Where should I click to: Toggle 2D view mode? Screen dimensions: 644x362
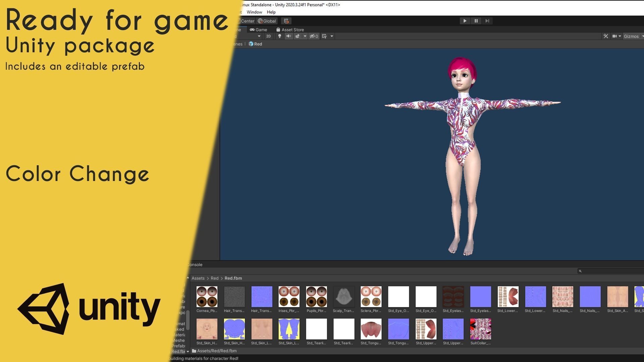[x=268, y=36]
